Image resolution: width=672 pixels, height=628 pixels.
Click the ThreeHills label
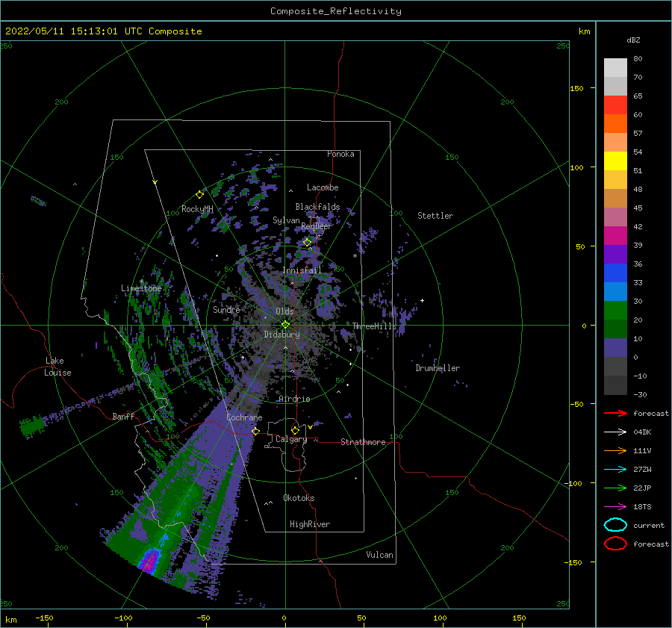(375, 326)
